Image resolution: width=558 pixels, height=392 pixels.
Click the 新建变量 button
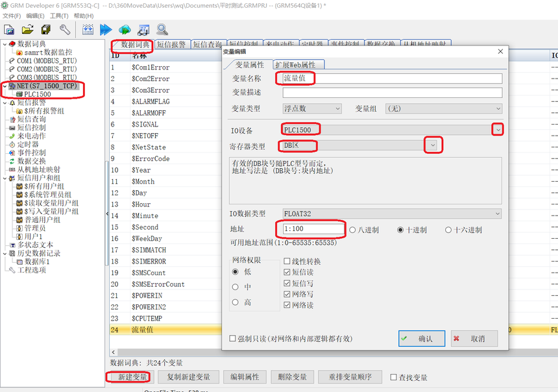point(127,377)
